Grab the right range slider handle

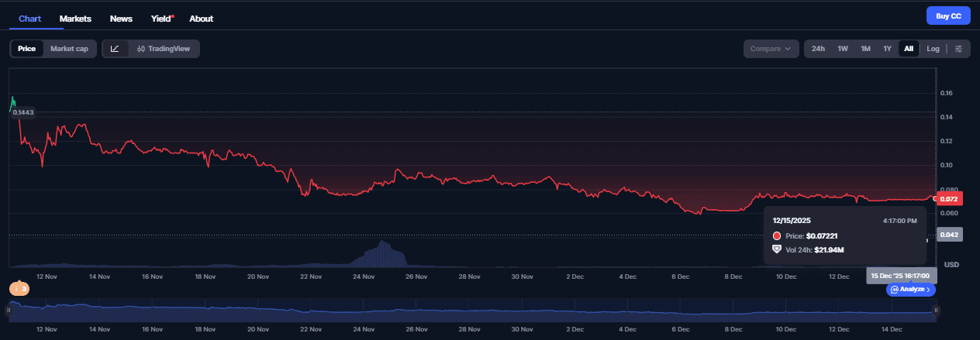pos(936,310)
